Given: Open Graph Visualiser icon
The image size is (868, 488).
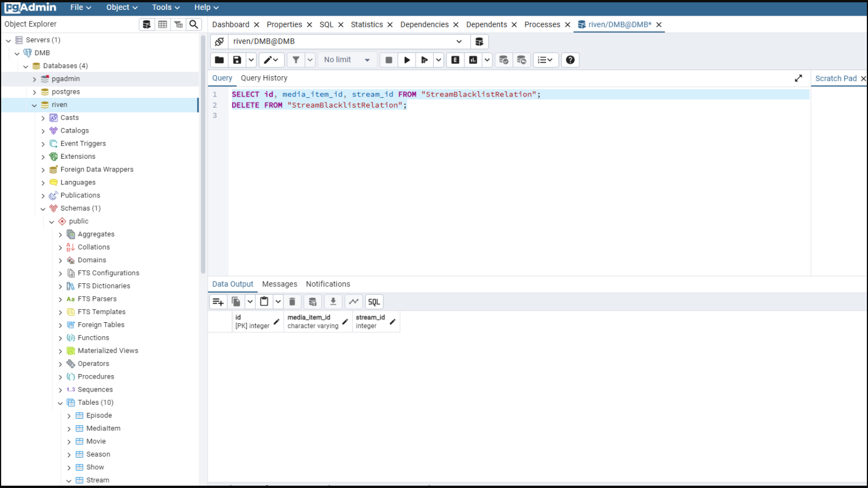Looking at the screenshot, I should 353,302.
